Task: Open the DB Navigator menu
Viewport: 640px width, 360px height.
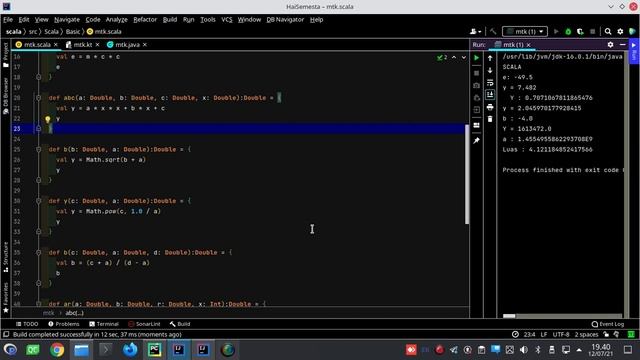Action: point(285,19)
